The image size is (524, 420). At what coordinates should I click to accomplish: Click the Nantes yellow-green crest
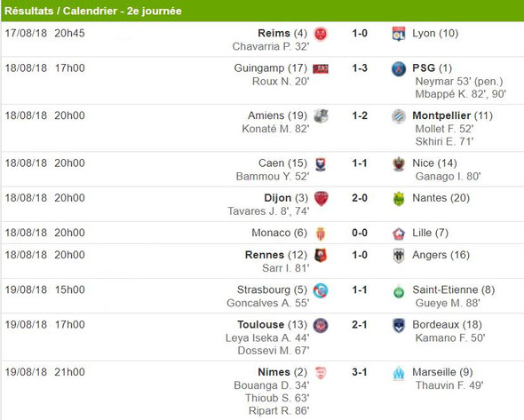pyautogui.click(x=399, y=199)
